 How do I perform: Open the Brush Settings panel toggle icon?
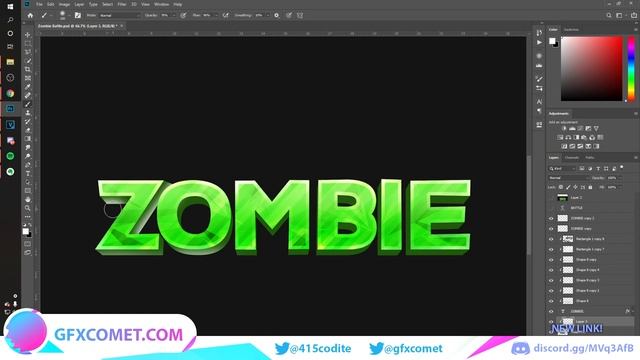(x=78, y=16)
